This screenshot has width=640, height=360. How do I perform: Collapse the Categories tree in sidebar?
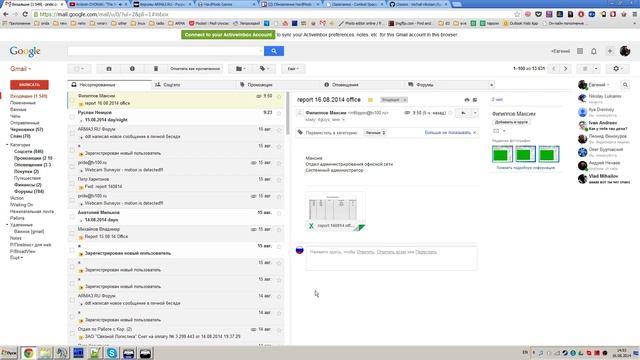[x=7, y=145]
